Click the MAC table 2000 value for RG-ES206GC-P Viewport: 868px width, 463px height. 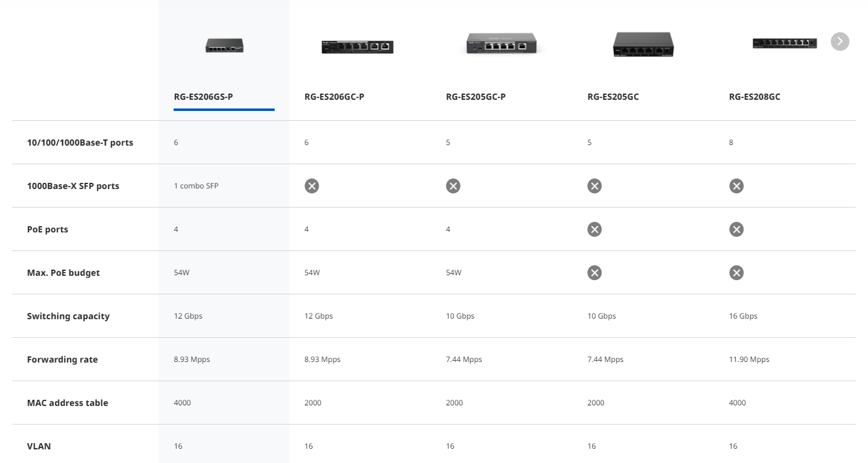pos(313,403)
